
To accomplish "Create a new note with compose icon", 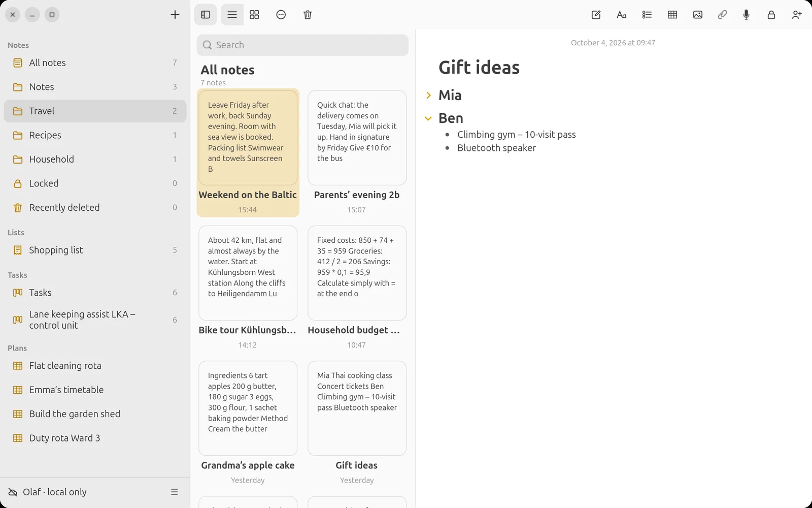I will point(596,15).
